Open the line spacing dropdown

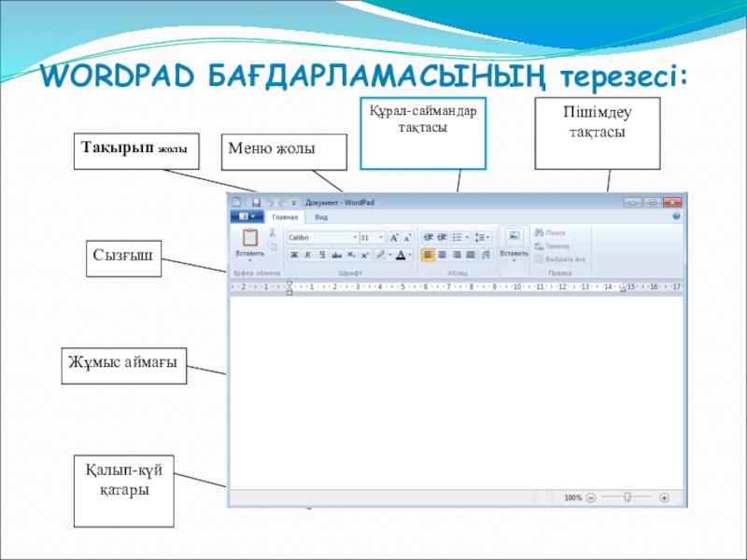coord(482,237)
